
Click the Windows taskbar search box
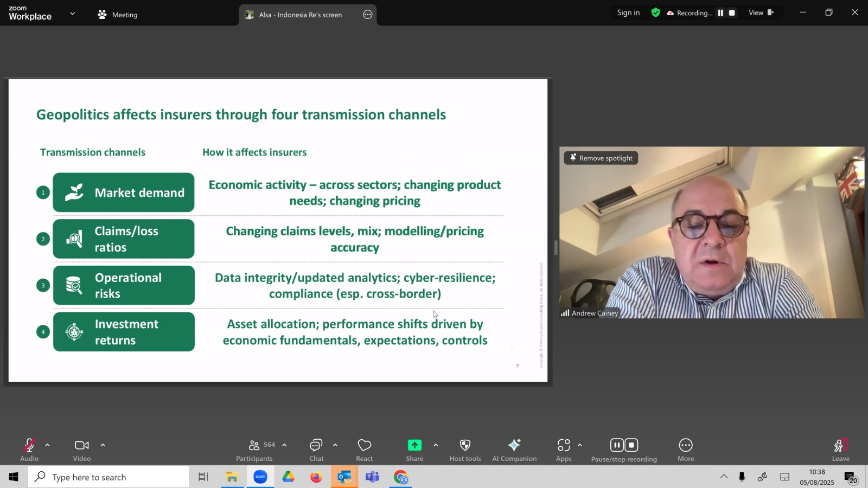[108, 477]
